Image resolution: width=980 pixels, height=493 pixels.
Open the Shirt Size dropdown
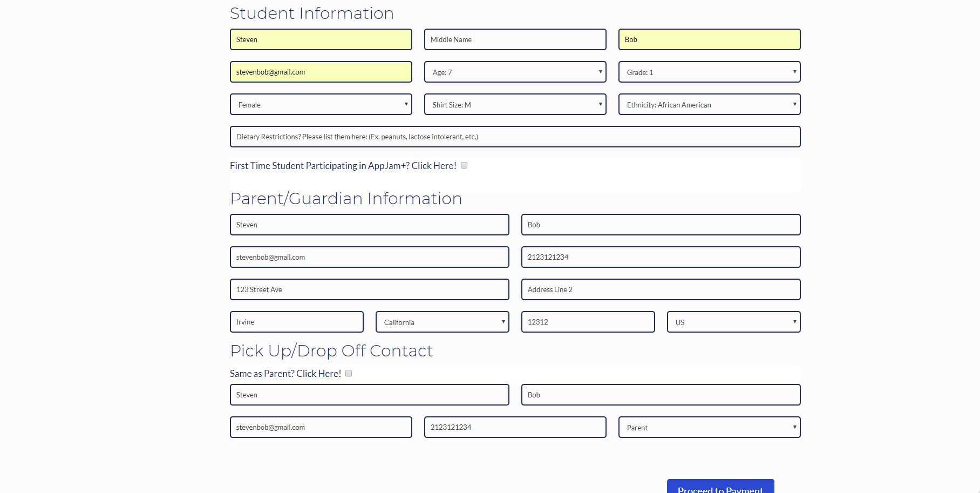point(515,105)
